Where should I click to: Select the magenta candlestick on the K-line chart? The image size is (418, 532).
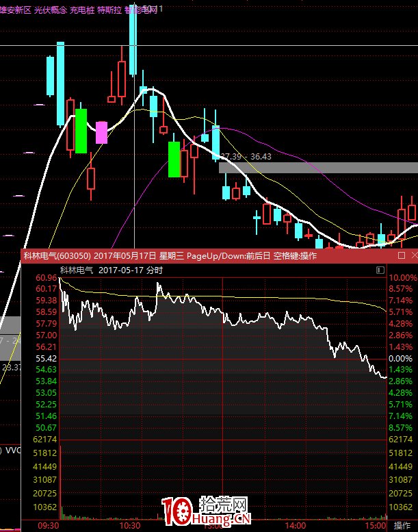pyautogui.click(x=102, y=133)
